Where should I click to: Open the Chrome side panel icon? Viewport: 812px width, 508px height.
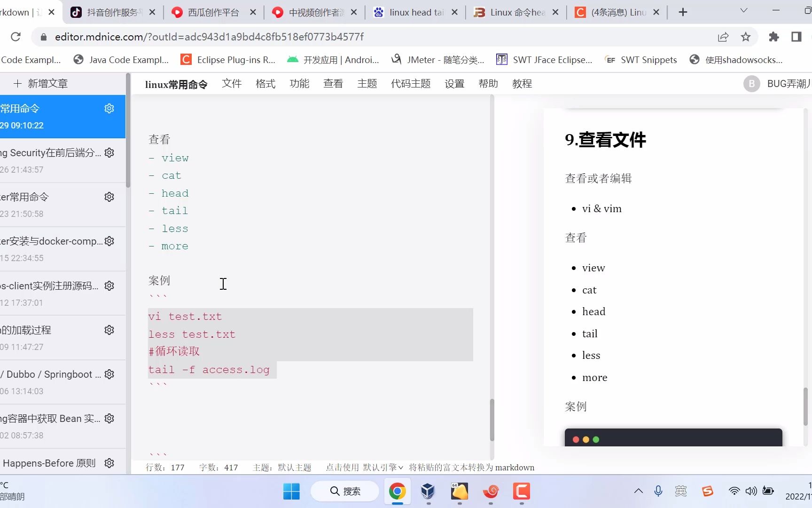[795, 37]
